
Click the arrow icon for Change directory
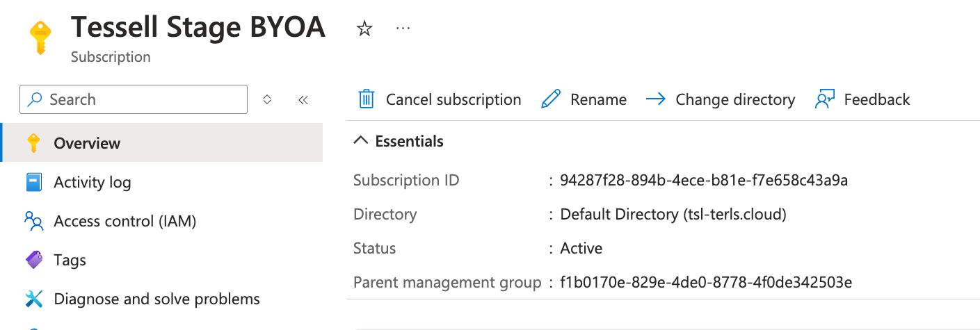click(x=655, y=99)
